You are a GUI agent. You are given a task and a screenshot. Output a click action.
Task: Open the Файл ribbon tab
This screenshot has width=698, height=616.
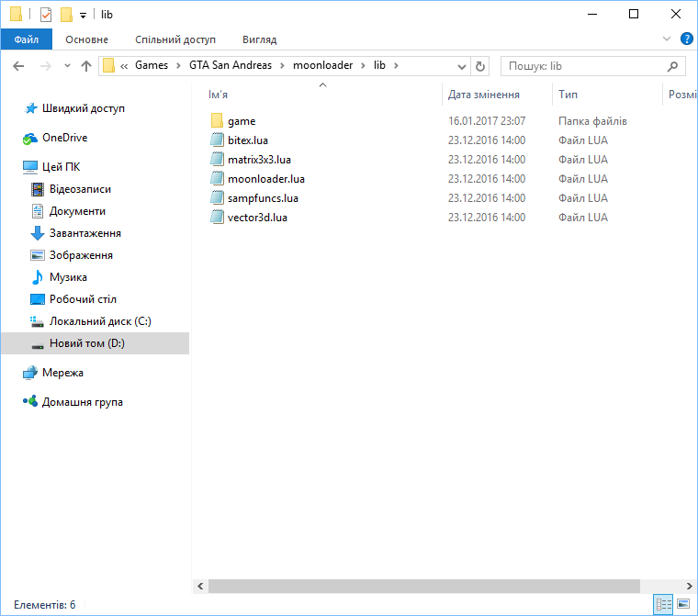tap(27, 39)
